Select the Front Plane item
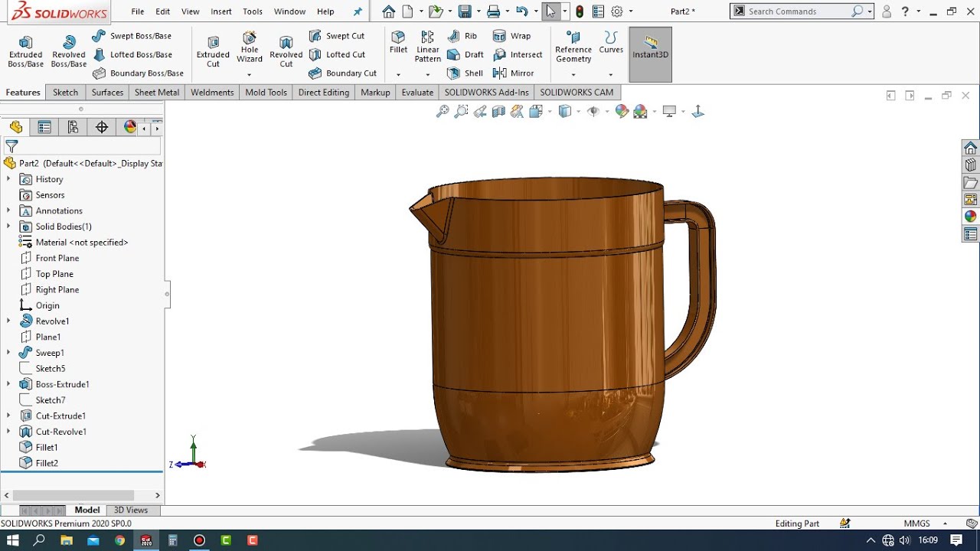 click(57, 258)
